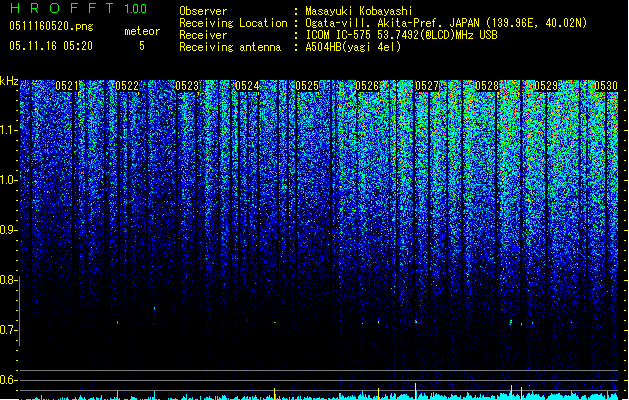
Task: Click the A504HB(yagi 4el) antenna text
Action: [353, 47]
